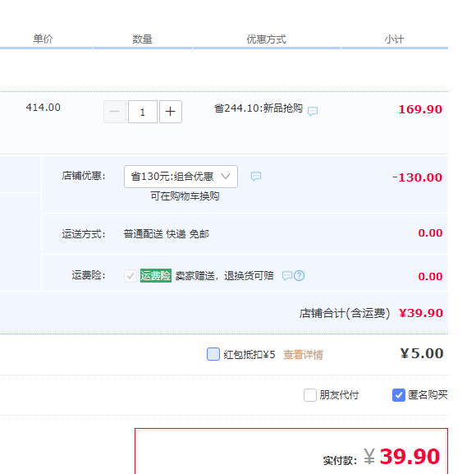Uncheck the 匿名购买 checkbox

[399, 395]
